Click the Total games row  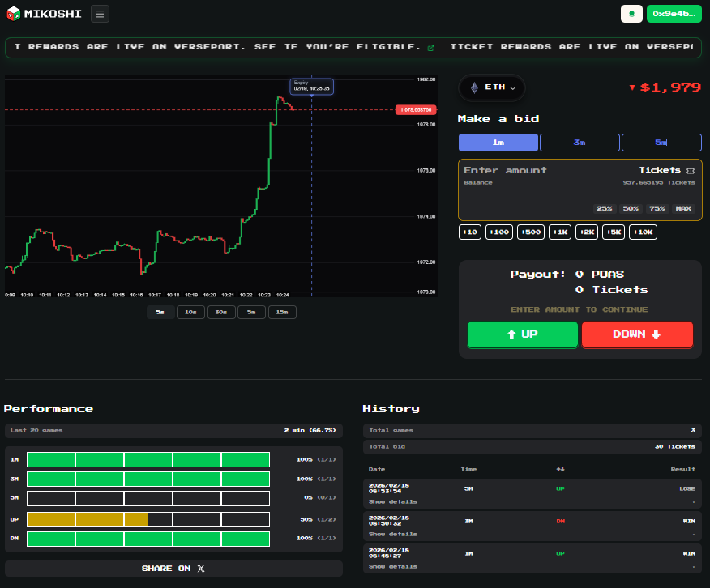coord(532,431)
